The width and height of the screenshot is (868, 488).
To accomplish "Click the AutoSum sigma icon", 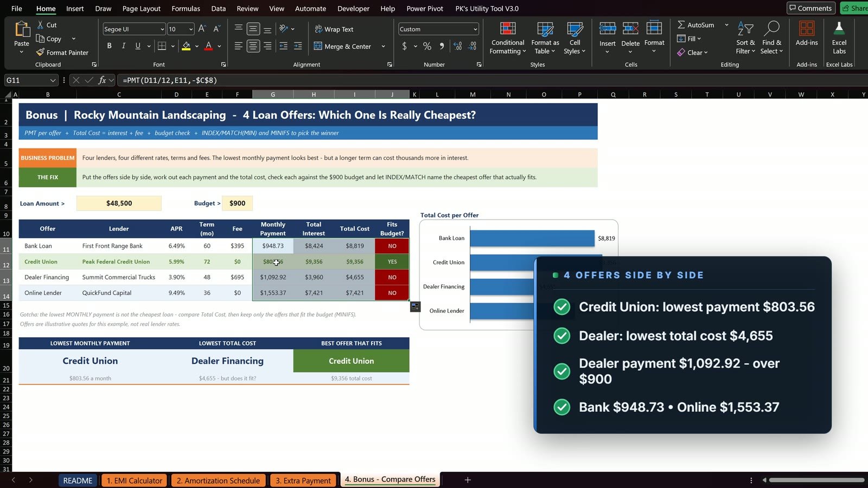I will point(681,25).
